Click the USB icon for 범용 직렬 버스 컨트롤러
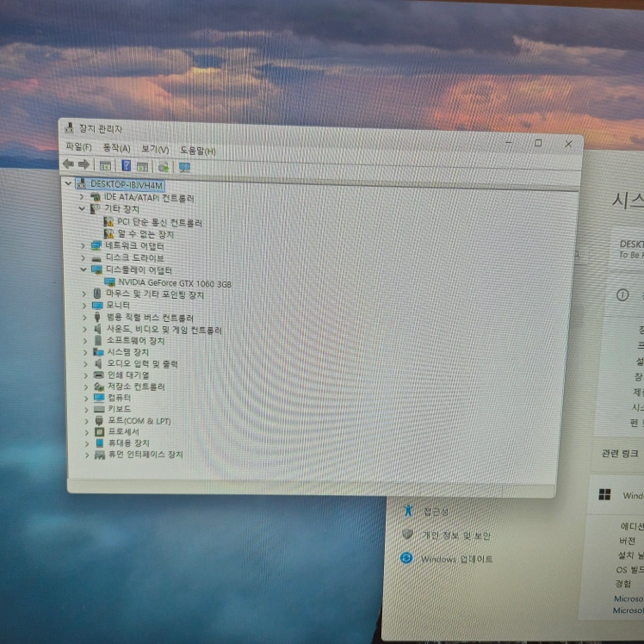Screen dimensions: 644x644 [98, 317]
